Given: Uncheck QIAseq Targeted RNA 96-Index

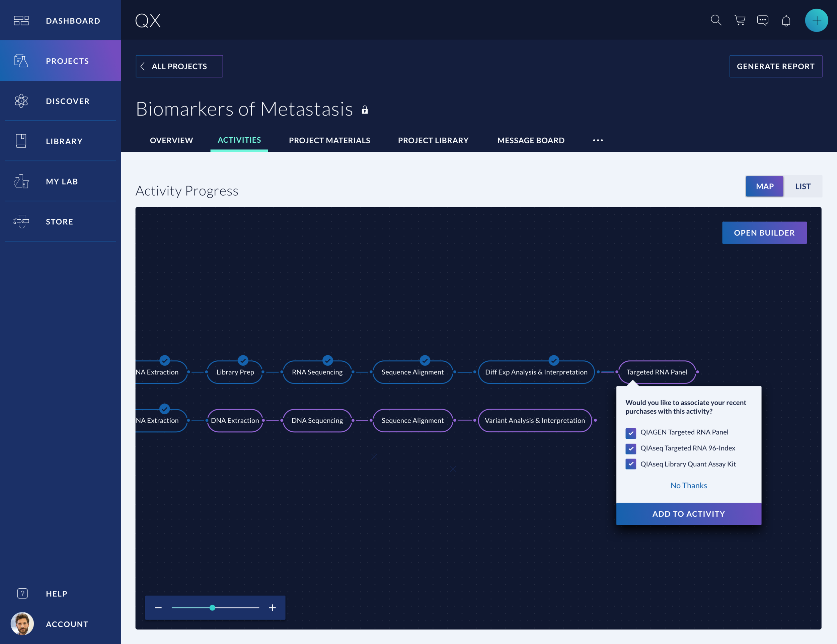Looking at the screenshot, I should pos(631,448).
